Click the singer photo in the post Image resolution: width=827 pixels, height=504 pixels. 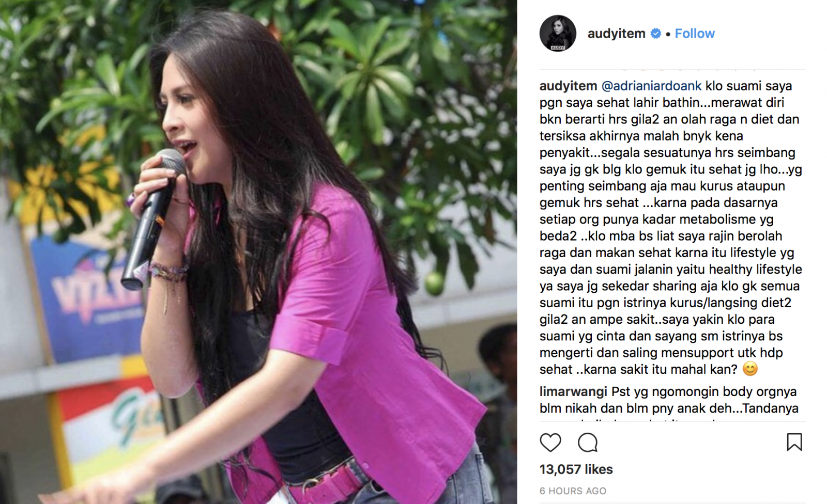tap(258, 252)
